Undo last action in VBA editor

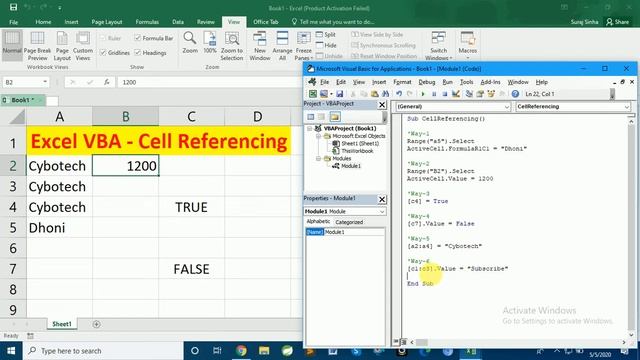click(399, 94)
